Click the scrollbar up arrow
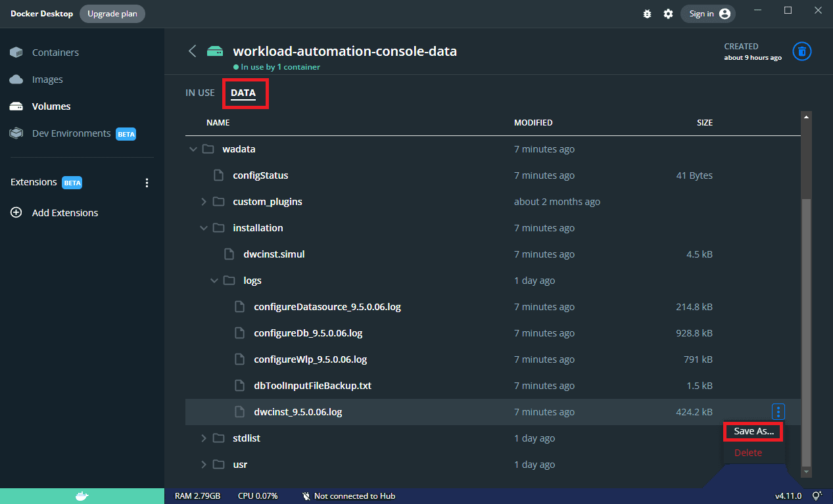This screenshot has width=833, height=504. (806, 116)
